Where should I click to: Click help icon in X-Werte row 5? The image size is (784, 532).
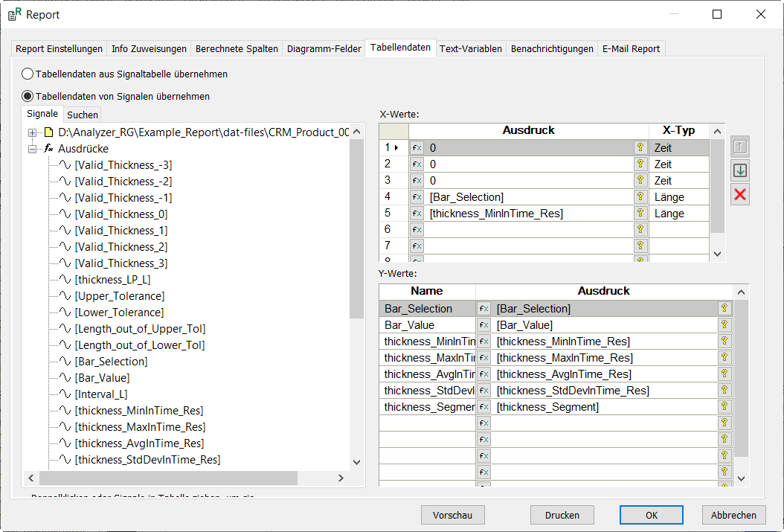click(640, 214)
